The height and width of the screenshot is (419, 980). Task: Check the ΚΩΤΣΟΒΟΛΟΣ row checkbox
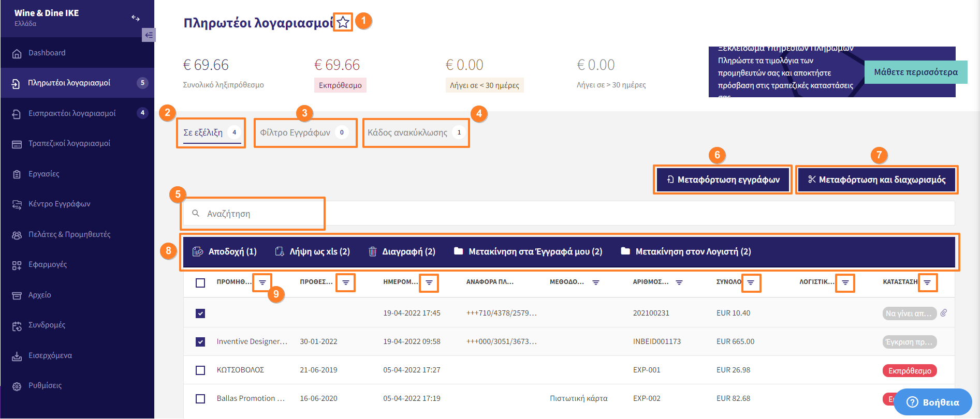200,370
